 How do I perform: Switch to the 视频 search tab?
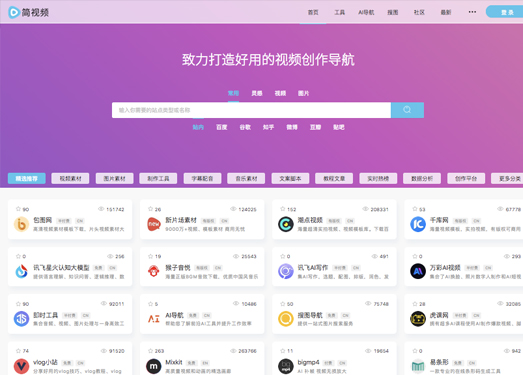[280, 93]
